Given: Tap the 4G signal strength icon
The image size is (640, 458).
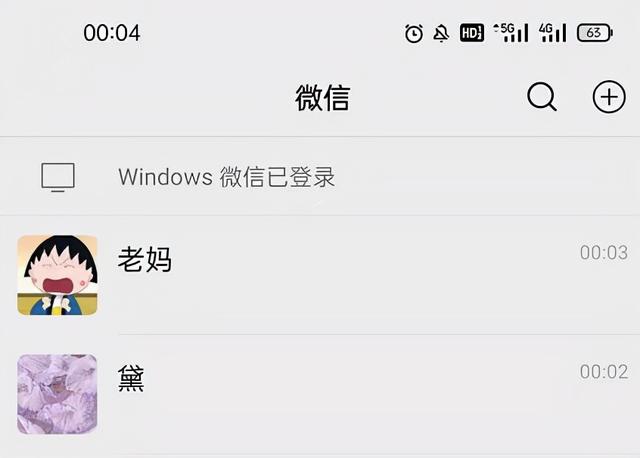Looking at the screenshot, I should pyautogui.click(x=552, y=33).
